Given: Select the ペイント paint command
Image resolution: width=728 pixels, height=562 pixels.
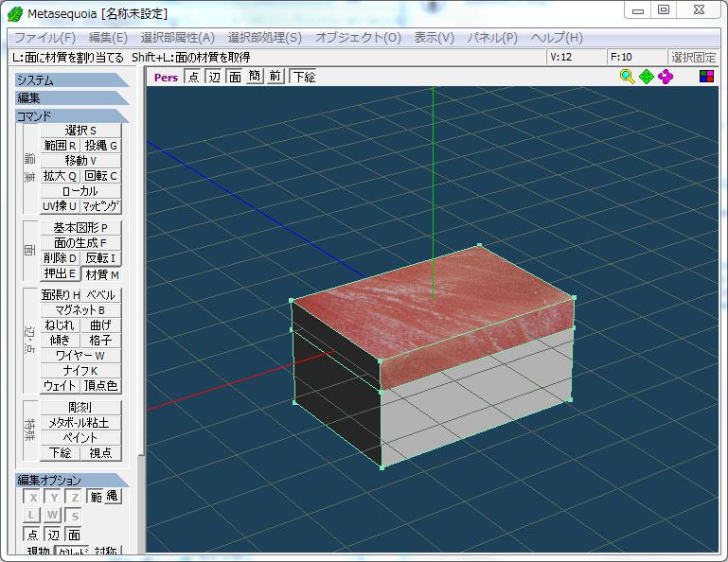Looking at the screenshot, I should click(80, 438).
